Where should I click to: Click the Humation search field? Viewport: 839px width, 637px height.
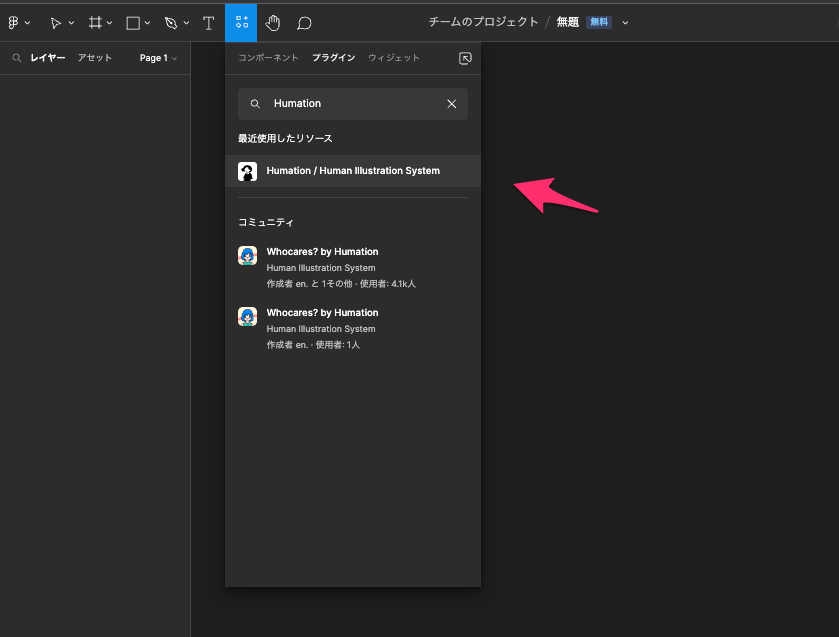point(353,104)
